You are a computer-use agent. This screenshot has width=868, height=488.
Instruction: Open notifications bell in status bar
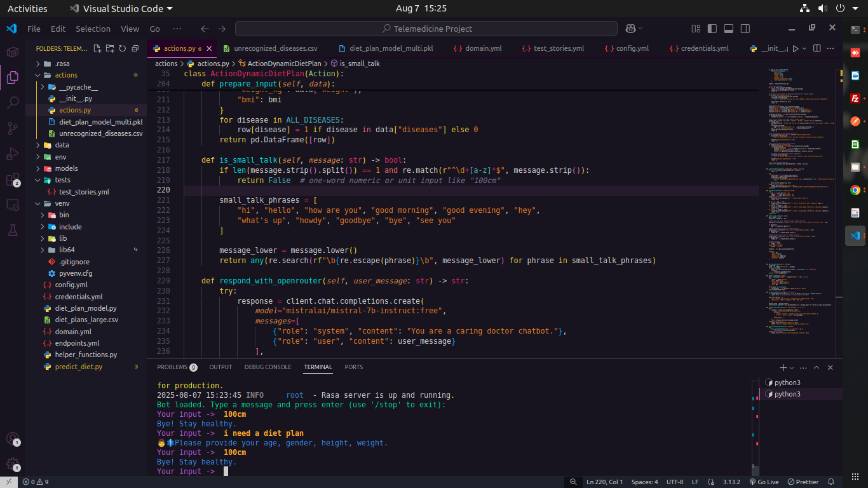coord(831,482)
